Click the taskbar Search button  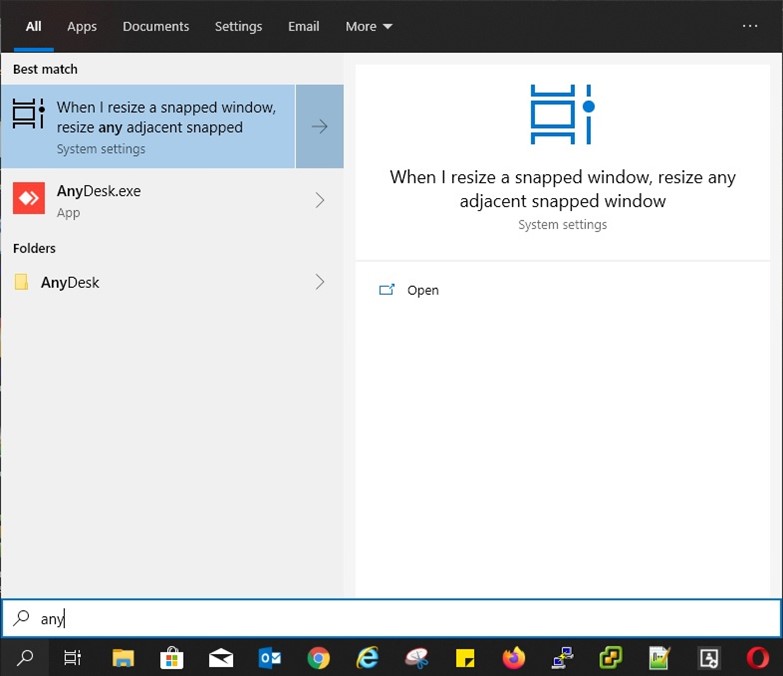click(x=24, y=658)
